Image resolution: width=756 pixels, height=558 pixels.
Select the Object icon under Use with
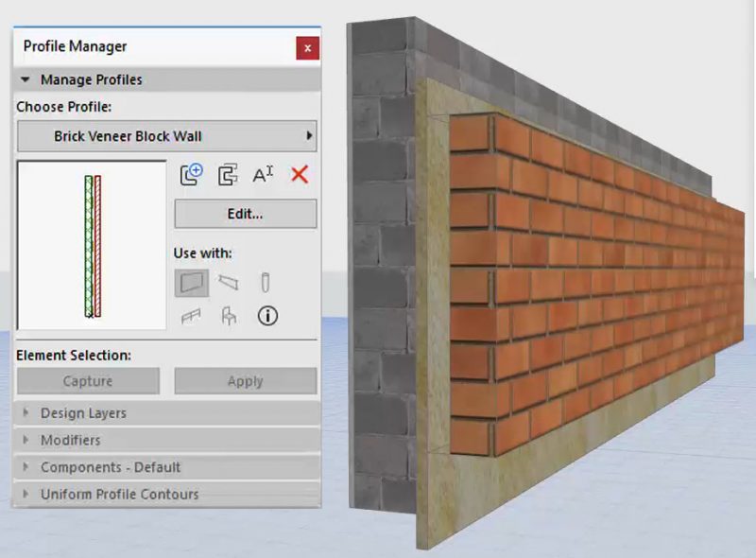[228, 317]
